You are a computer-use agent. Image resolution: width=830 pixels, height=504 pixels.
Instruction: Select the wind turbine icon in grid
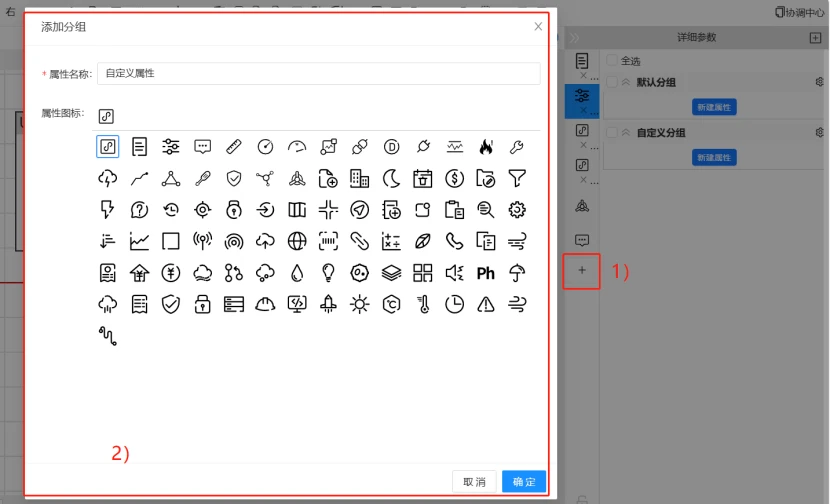click(x=297, y=178)
